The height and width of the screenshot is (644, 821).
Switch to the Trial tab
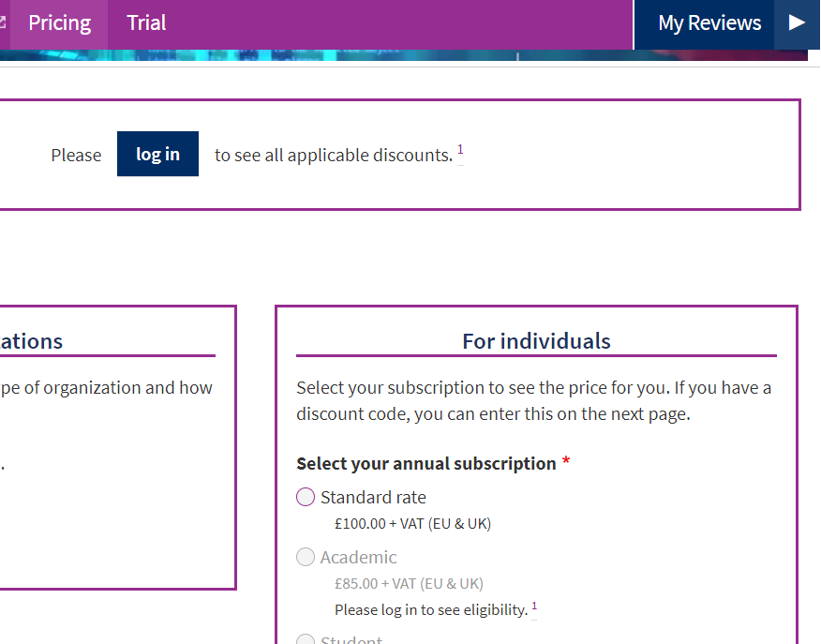click(x=146, y=23)
